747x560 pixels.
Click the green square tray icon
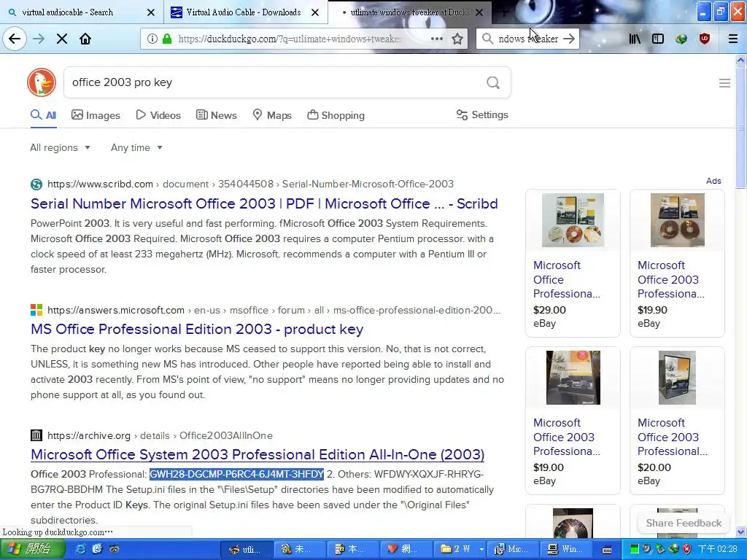click(x=635, y=549)
